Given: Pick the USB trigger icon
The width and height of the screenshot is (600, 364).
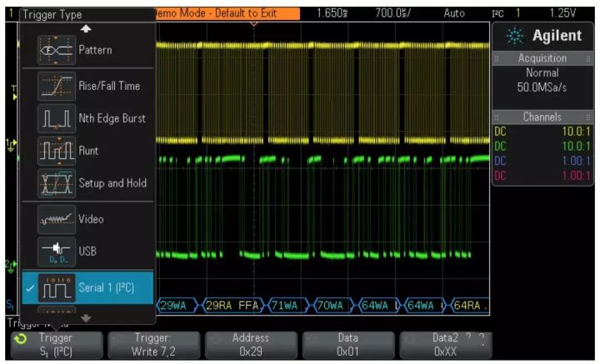Looking at the screenshot, I should pyautogui.click(x=57, y=252).
